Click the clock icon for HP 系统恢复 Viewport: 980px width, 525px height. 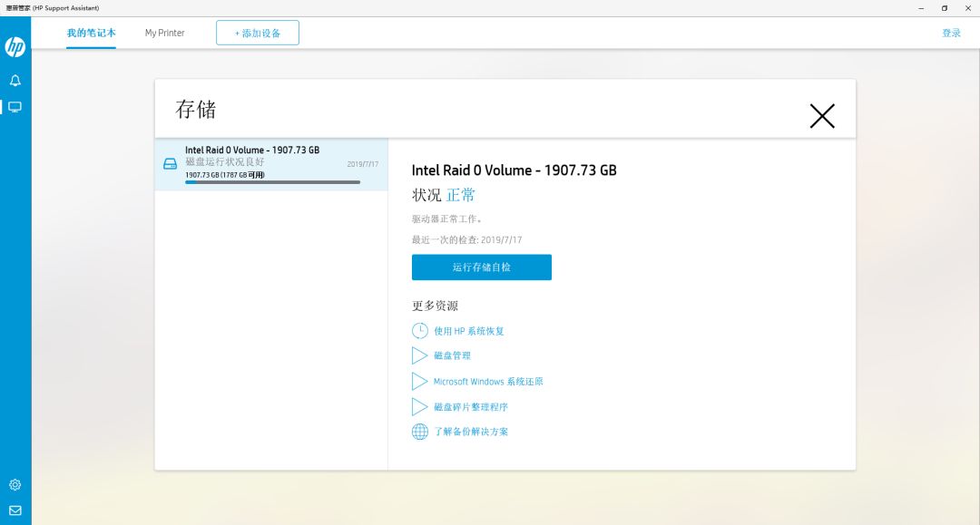coord(420,331)
